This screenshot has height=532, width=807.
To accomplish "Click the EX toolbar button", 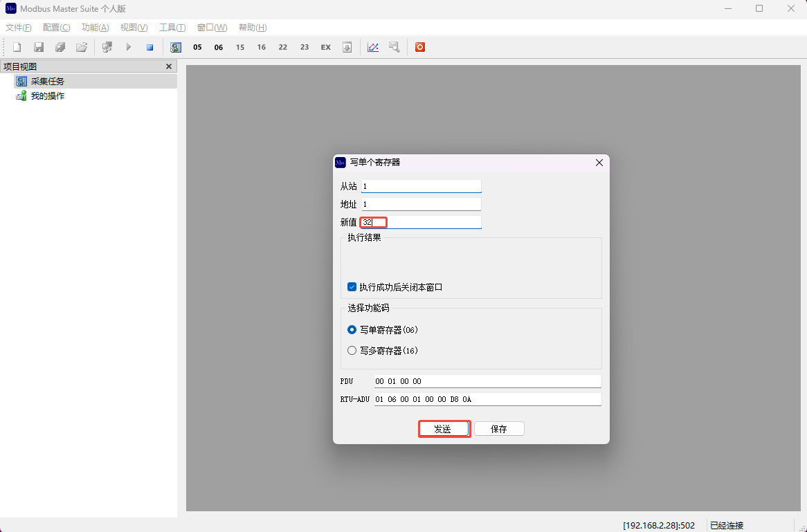I will (325, 47).
